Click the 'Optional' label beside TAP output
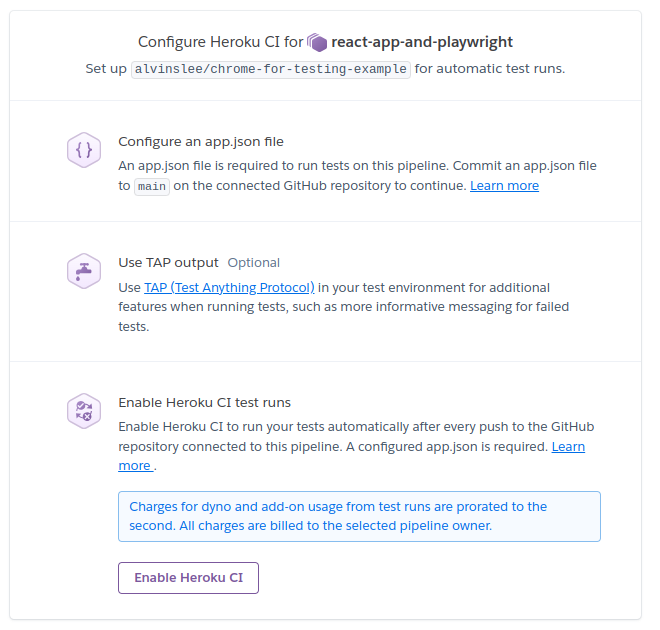 click(253, 263)
